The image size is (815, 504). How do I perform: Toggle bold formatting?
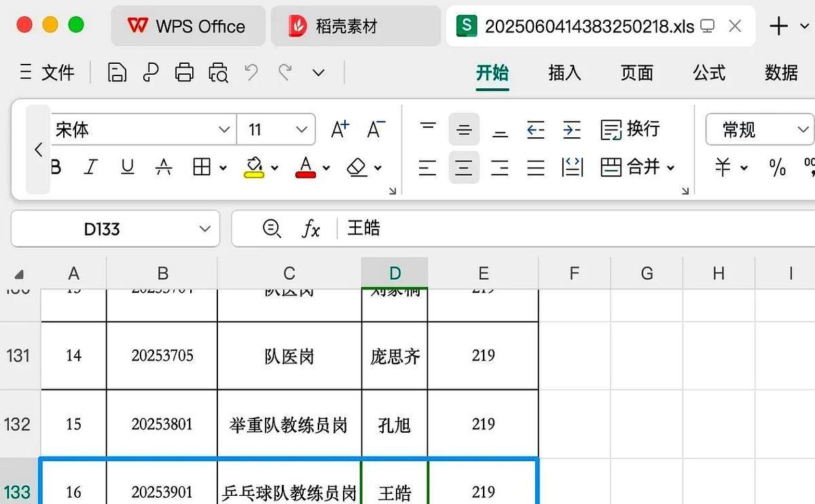coord(56,167)
